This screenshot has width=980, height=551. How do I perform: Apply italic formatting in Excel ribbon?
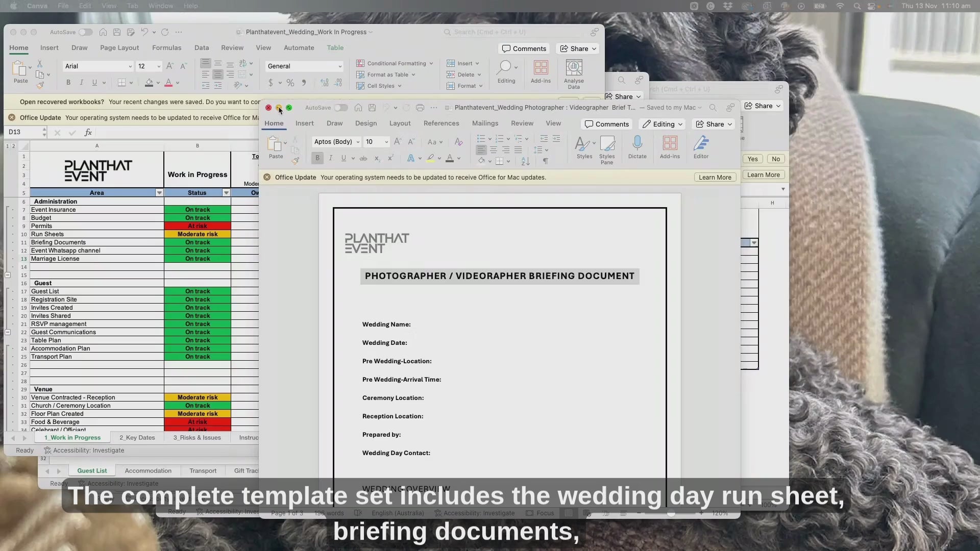(x=81, y=83)
